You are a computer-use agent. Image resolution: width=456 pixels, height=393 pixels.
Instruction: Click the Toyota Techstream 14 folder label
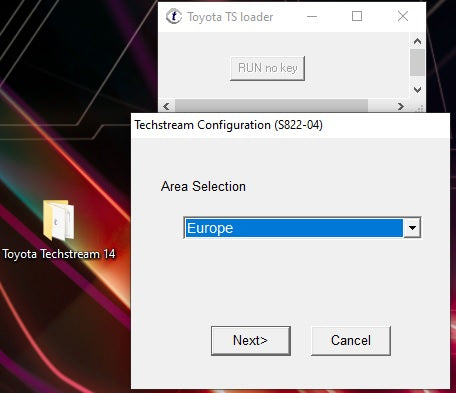point(59,254)
